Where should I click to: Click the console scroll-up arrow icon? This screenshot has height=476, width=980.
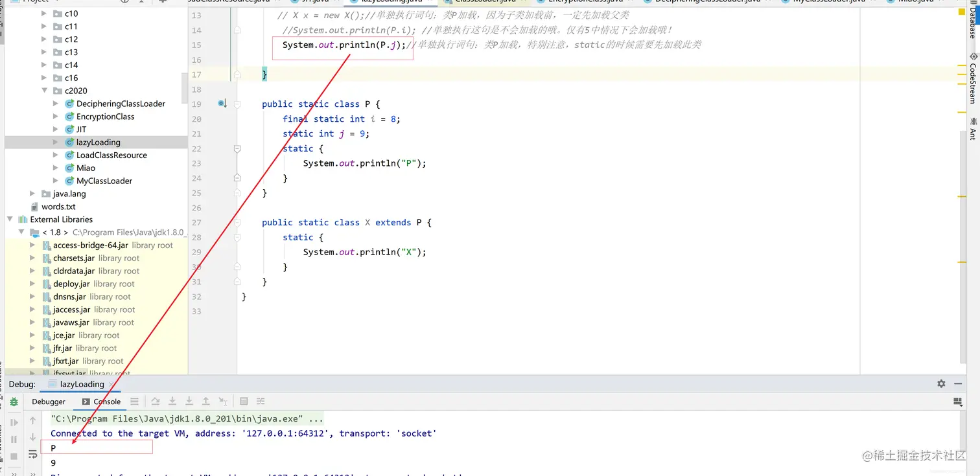pos(33,421)
